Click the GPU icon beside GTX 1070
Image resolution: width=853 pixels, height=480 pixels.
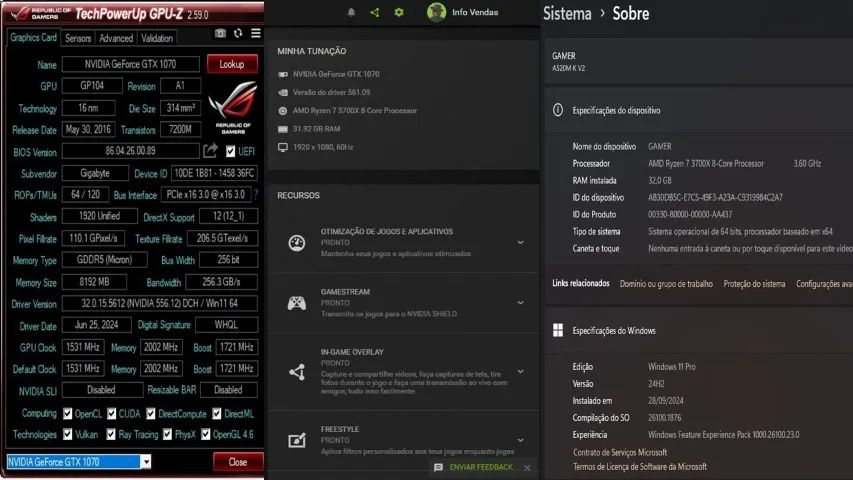tap(283, 74)
